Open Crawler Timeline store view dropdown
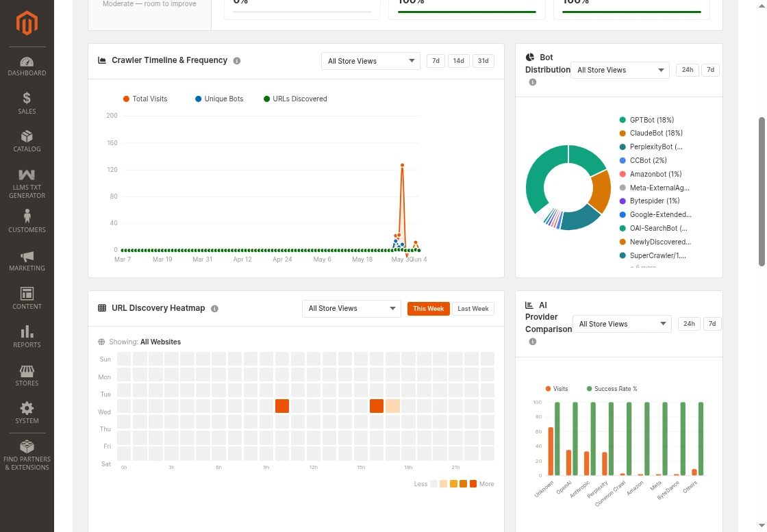This screenshot has height=532, width=767. click(370, 61)
